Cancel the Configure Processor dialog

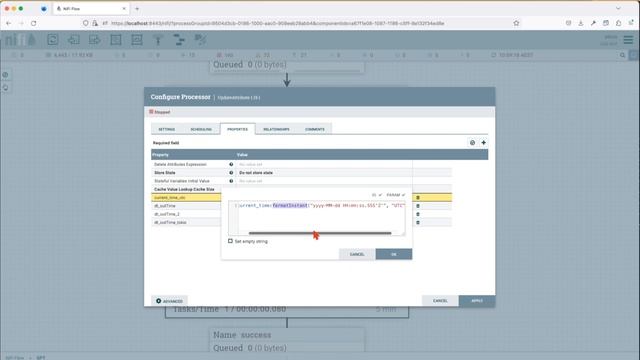pos(440,301)
